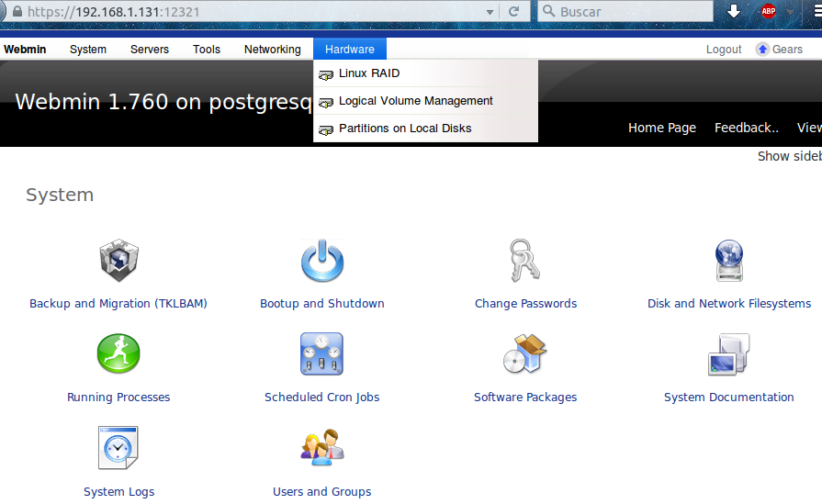Expand the Networking menu
Screen dimensions: 822x504
point(272,50)
